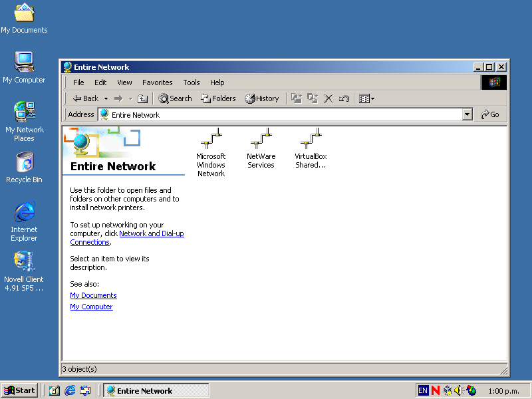Click the Windows logo throbber icon
The width and height of the screenshot is (532, 399).
coord(494,82)
